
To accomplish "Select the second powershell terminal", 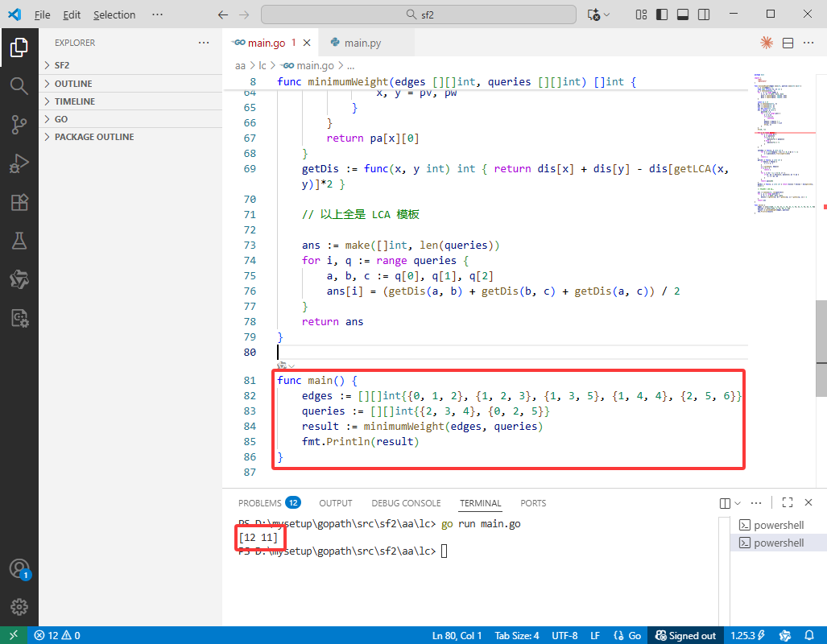I will pos(779,543).
